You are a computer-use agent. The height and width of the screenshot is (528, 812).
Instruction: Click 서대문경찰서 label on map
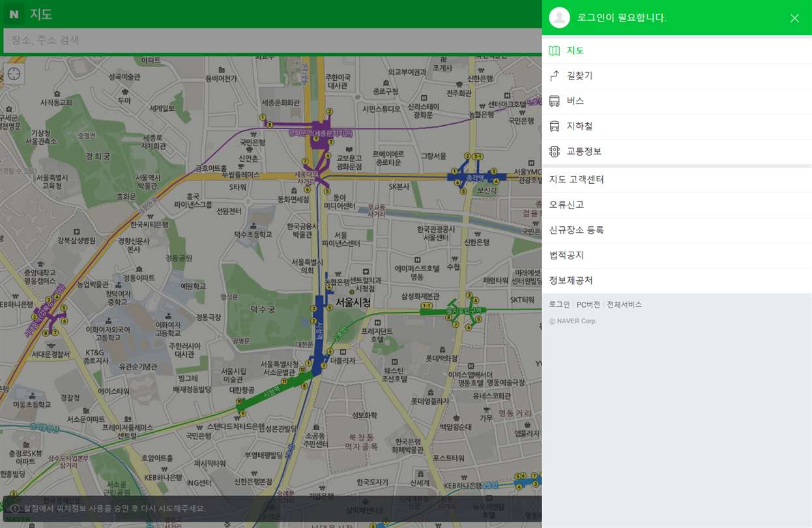pos(50,355)
